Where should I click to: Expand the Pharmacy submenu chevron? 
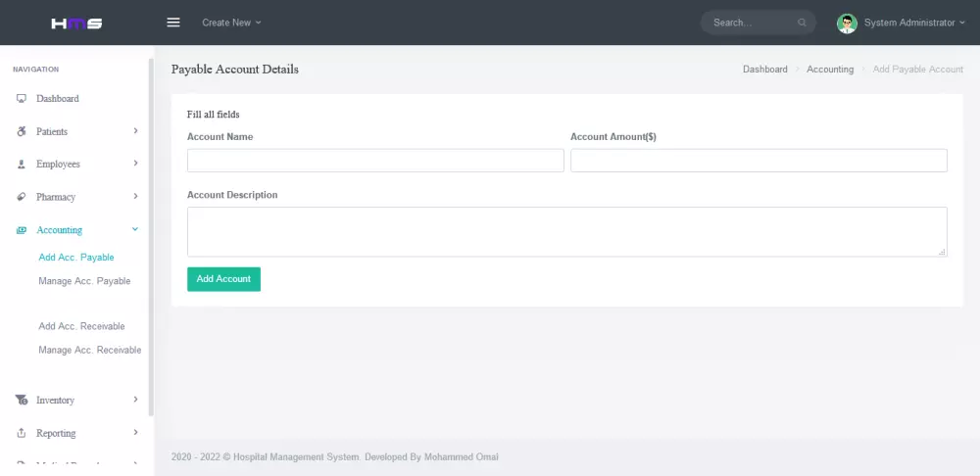(x=135, y=196)
